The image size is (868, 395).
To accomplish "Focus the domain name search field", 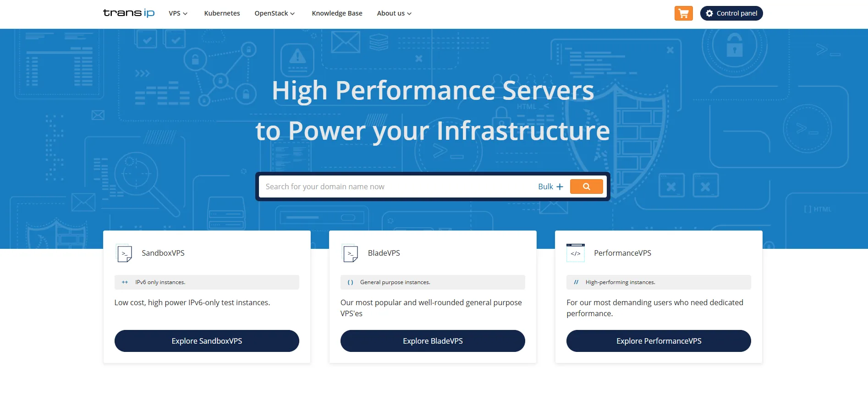I will click(x=396, y=187).
